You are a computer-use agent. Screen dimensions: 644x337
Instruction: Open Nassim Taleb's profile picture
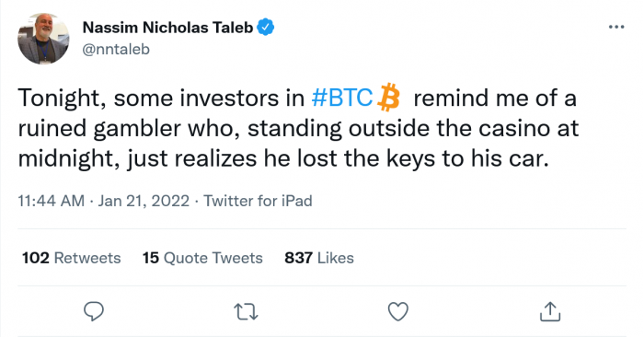coord(43,39)
